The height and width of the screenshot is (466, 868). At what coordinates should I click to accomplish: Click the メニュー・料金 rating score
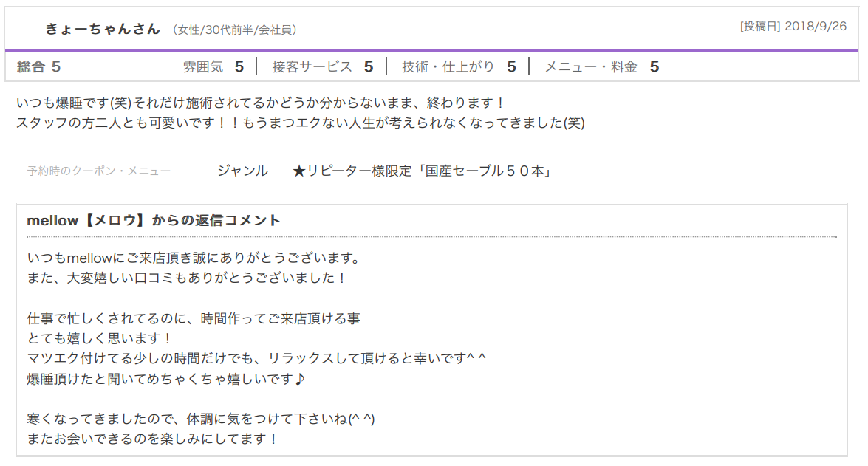coord(654,66)
